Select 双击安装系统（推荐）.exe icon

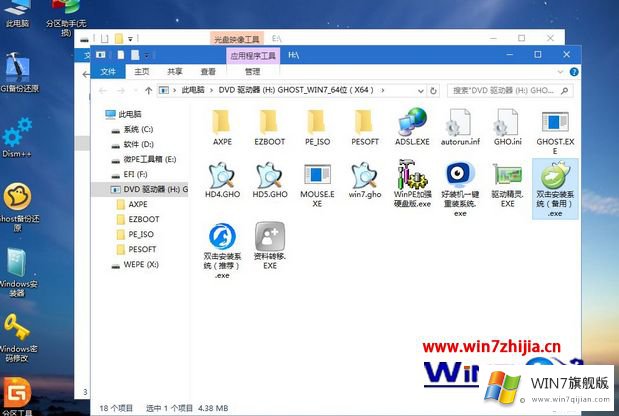coord(222,236)
